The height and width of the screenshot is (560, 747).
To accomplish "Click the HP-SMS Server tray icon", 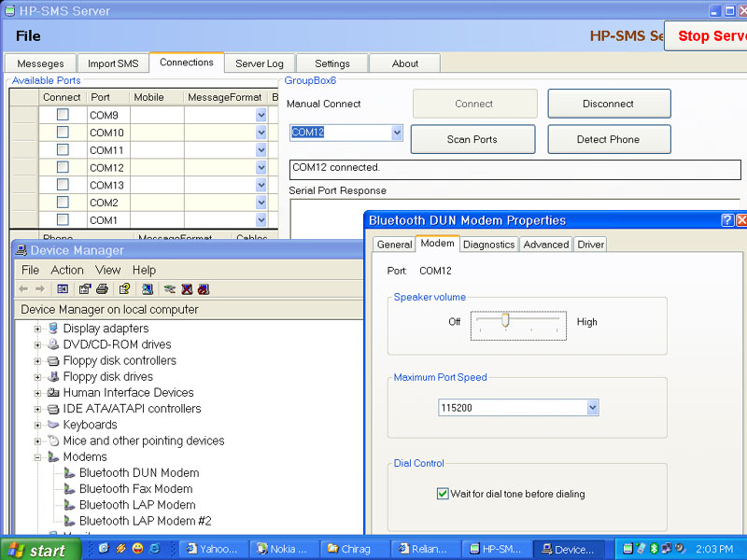I will coord(627,549).
